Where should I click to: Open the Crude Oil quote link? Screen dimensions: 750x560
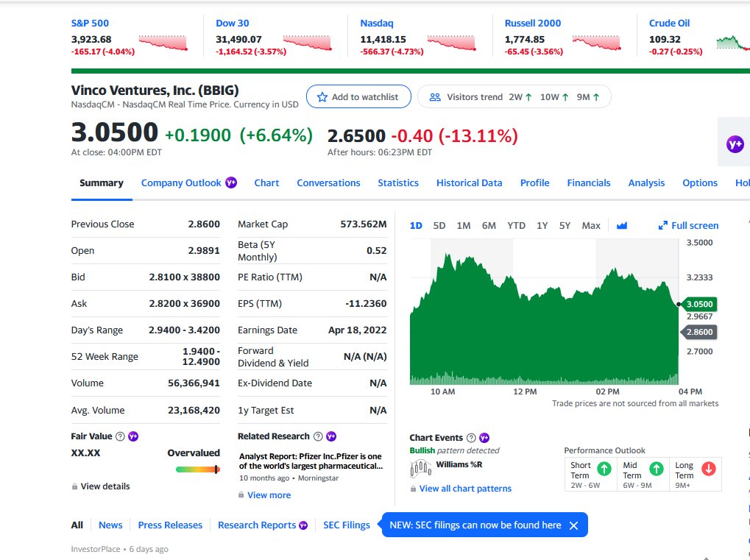(669, 23)
